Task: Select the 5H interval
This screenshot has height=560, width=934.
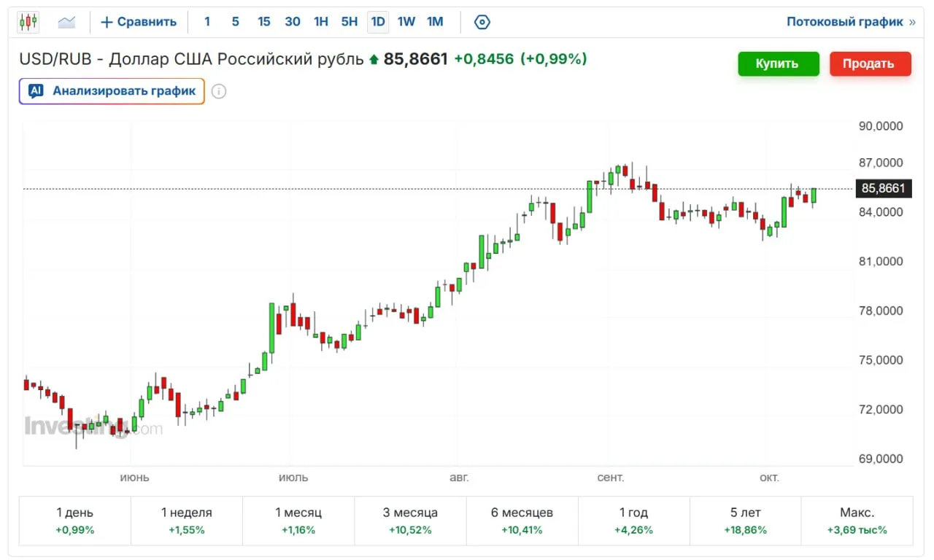Action: click(x=350, y=22)
